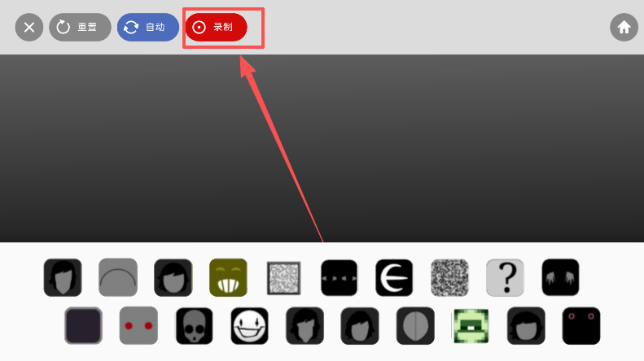Pick the static noise rounded tile
644x361 pixels.
coord(449,277)
